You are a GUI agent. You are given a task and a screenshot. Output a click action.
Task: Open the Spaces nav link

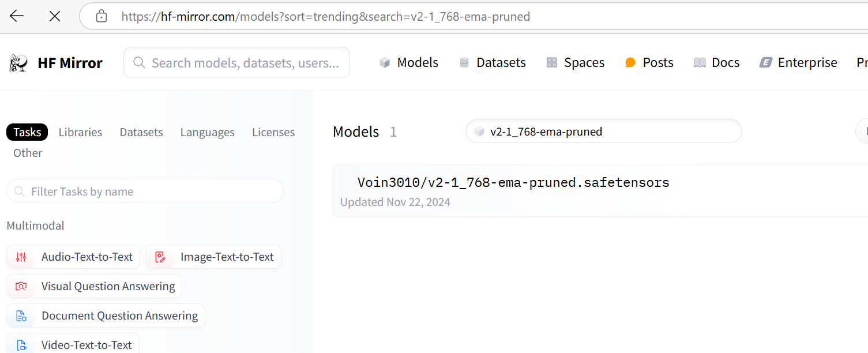(576, 62)
